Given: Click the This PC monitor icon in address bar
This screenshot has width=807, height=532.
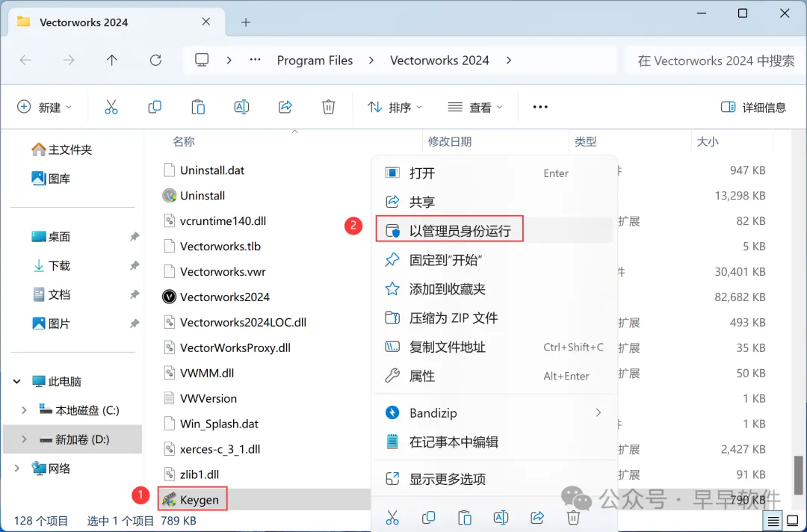Looking at the screenshot, I should point(202,61).
